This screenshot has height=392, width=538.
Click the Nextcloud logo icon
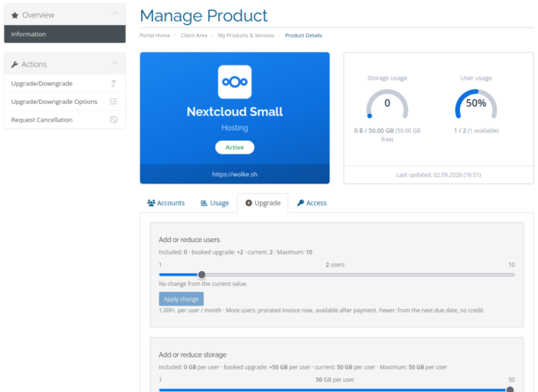click(235, 82)
